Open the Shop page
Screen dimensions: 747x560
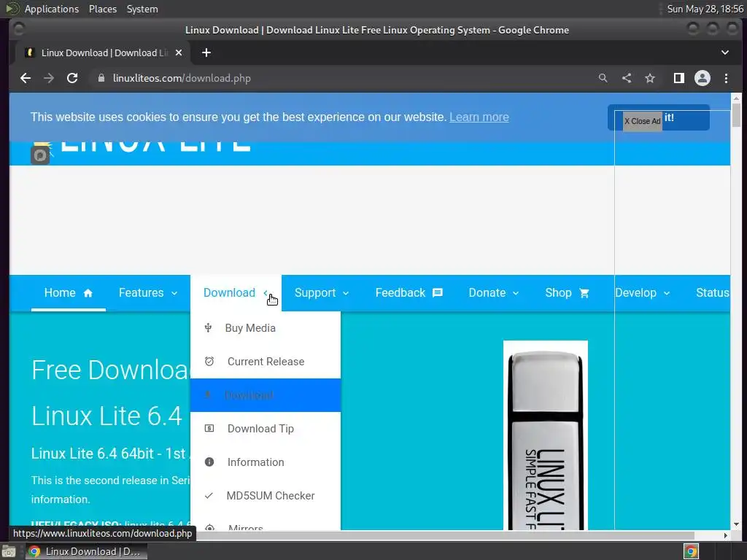point(567,293)
